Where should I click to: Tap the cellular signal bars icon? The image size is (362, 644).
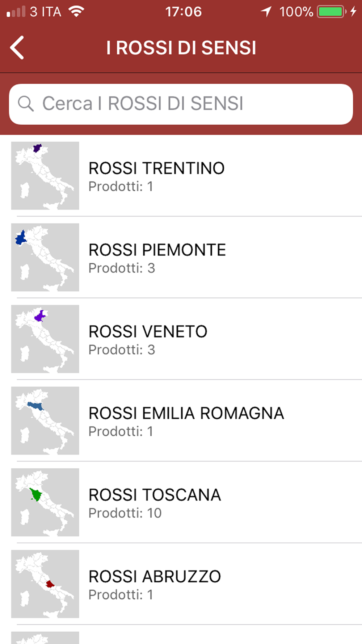point(16,12)
